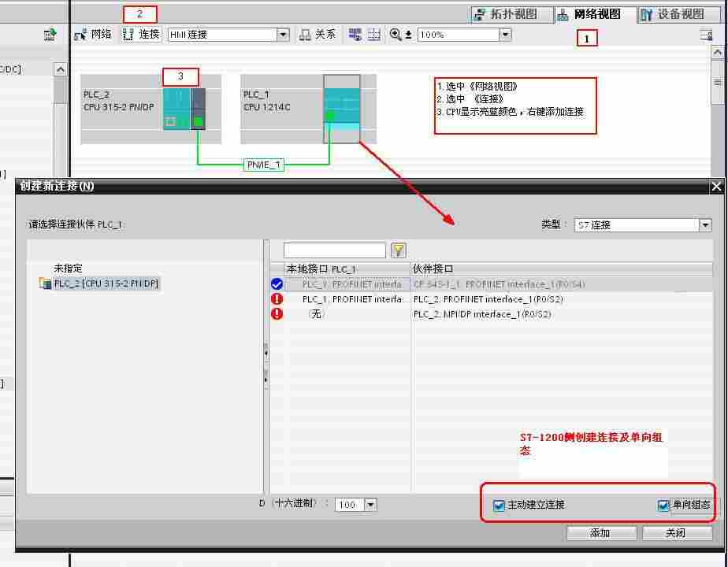Image resolution: width=728 pixels, height=567 pixels.
Task: Select the PLC_1 CPU 1214C device module
Action: (341, 109)
